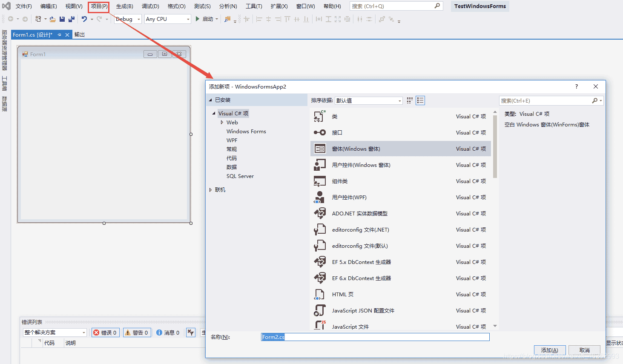623x364 pixels.
Task: Click the Form2.cs name input field
Action: (x=375, y=337)
